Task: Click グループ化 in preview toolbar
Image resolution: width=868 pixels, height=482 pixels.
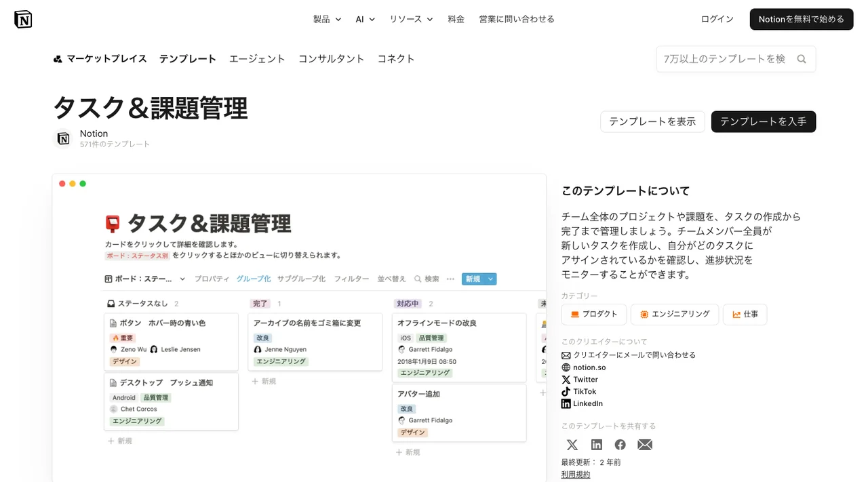Action: tap(254, 279)
